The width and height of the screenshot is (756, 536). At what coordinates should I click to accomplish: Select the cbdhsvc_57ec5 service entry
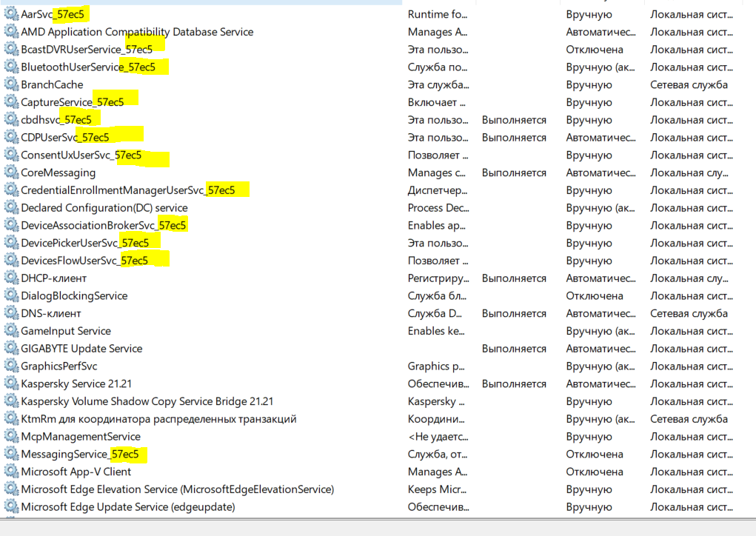click(56, 119)
